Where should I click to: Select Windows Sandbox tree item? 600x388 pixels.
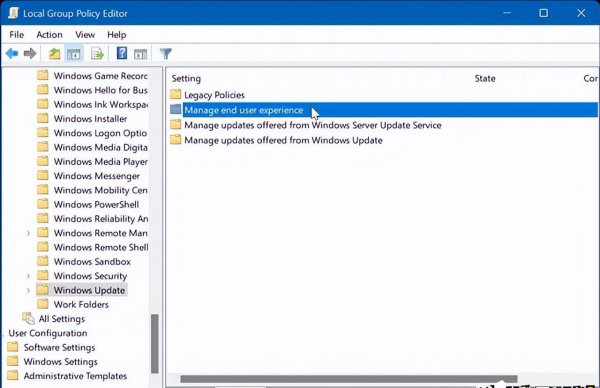(x=92, y=262)
